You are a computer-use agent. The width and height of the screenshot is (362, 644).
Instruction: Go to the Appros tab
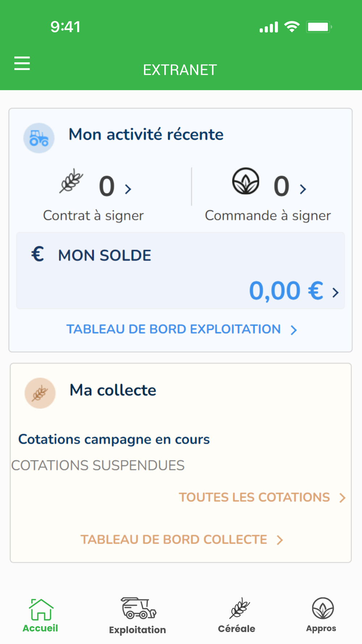[x=321, y=615]
